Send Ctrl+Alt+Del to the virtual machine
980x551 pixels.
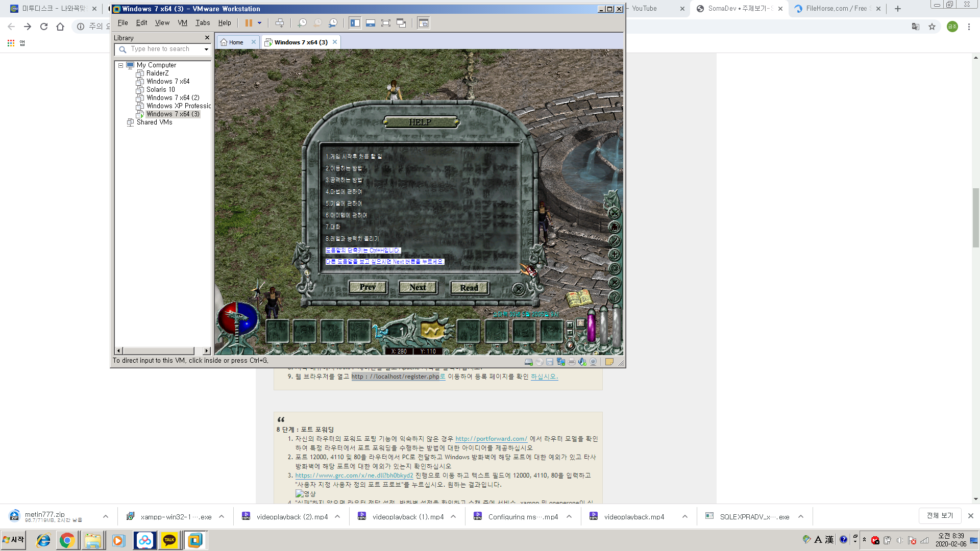(x=280, y=22)
